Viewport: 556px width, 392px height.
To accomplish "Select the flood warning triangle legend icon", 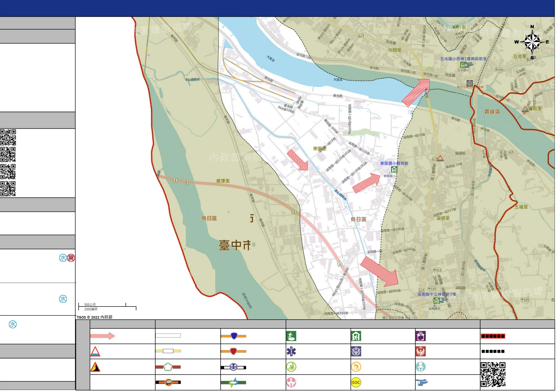I will pyautogui.click(x=95, y=352).
